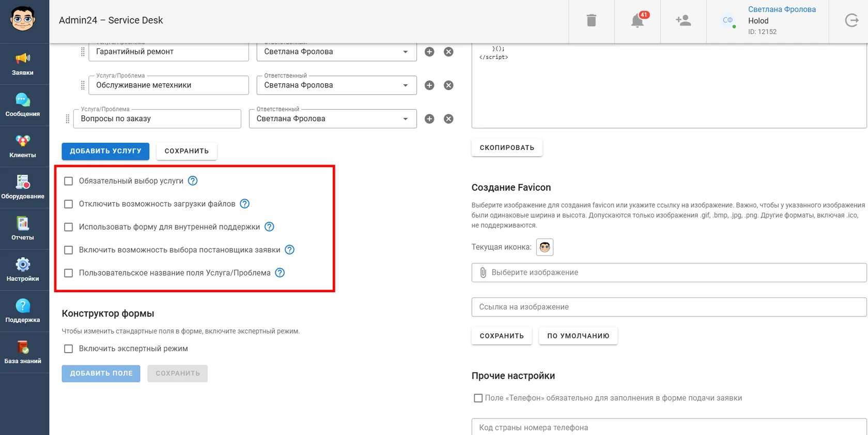Tick the Поле «Телефон» обязательно checkbox
The image size is (868, 435).
coord(478,398)
